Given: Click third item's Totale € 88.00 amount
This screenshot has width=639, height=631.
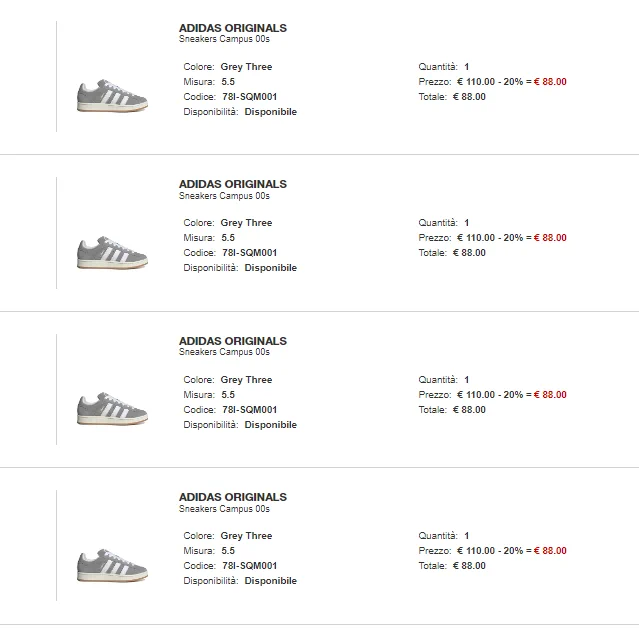Looking at the screenshot, I should pyautogui.click(x=469, y=410).
